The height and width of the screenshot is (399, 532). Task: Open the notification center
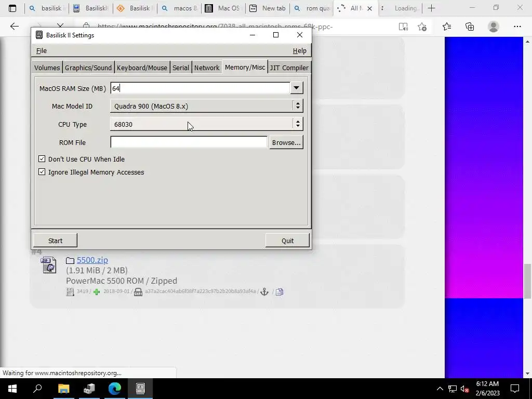515,389
